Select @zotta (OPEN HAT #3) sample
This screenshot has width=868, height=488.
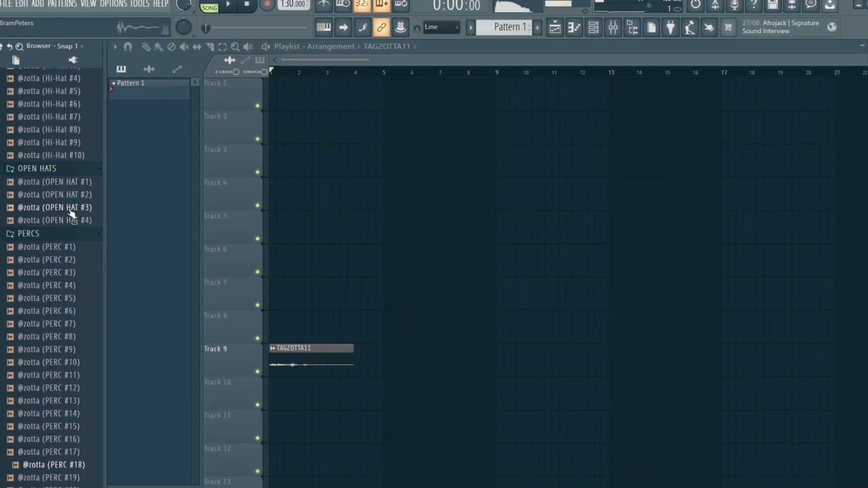coord(54,207)
